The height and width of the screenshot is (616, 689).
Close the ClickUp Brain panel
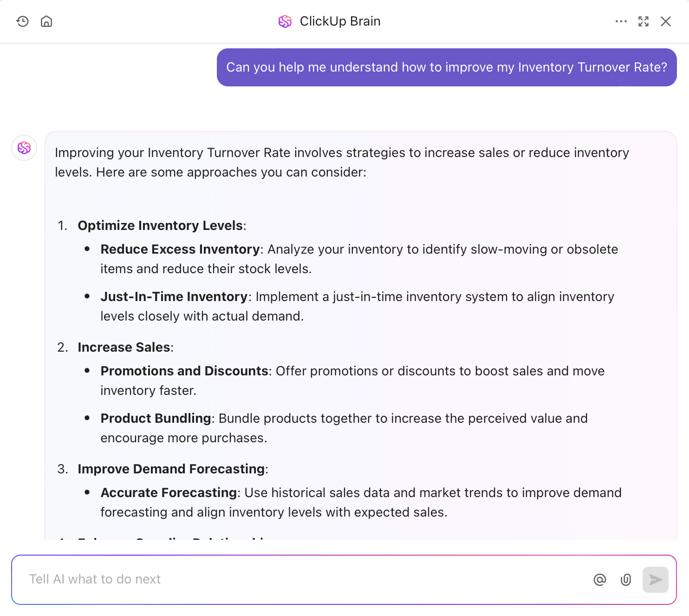pos(666,21)
